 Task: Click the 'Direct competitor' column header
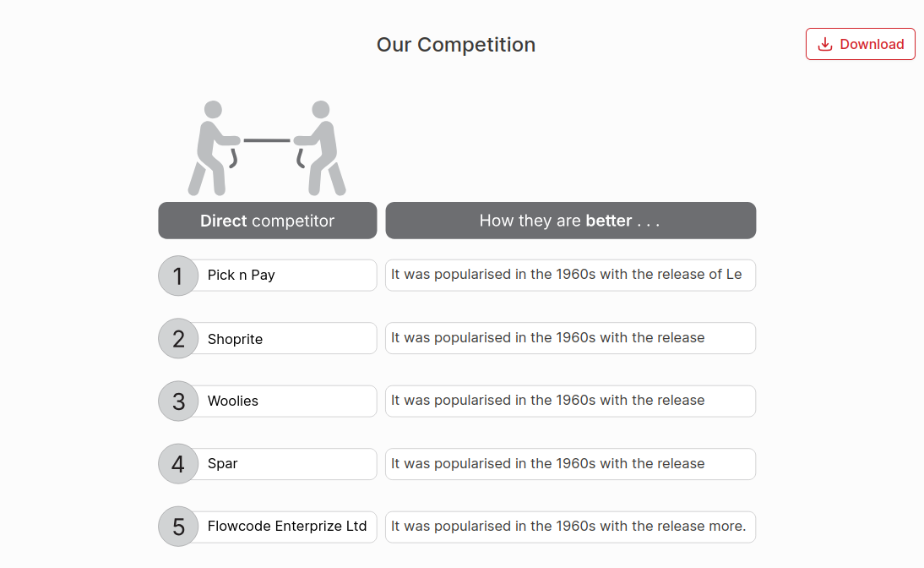[267, 221]
